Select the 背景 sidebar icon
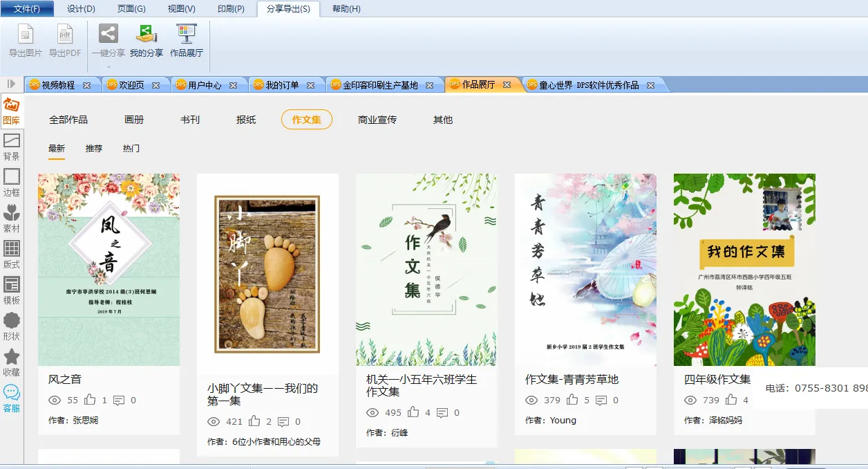This screenshot has width=868, height=469. pyautogui.click(x=12, y=147)
